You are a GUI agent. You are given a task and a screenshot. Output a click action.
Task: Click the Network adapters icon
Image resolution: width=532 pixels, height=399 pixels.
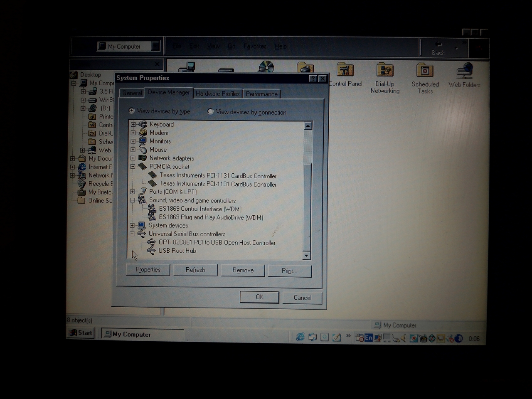click(x=143, y=158)
